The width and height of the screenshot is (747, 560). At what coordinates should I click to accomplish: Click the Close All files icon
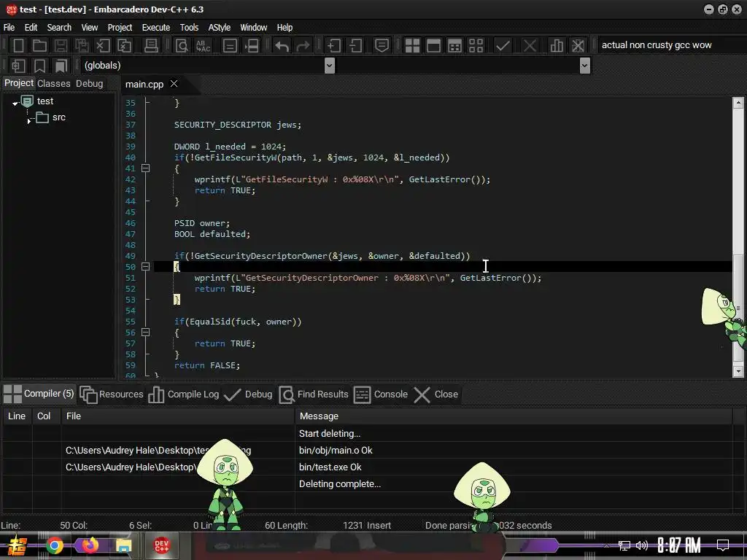124,46
